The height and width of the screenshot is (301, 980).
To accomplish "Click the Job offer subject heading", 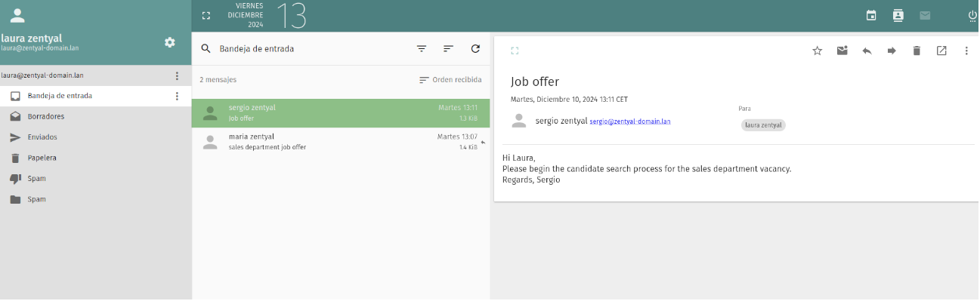I will click(x=535, y=81).
